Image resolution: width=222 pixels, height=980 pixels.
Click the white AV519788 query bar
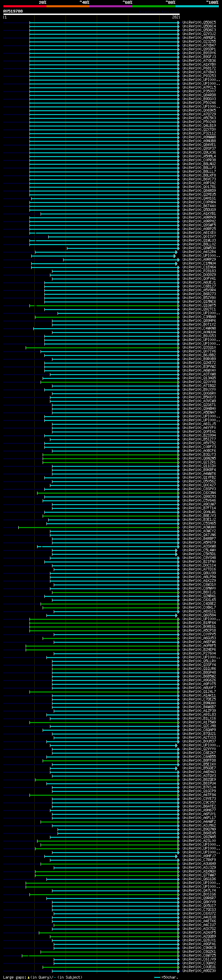[92, 14]
